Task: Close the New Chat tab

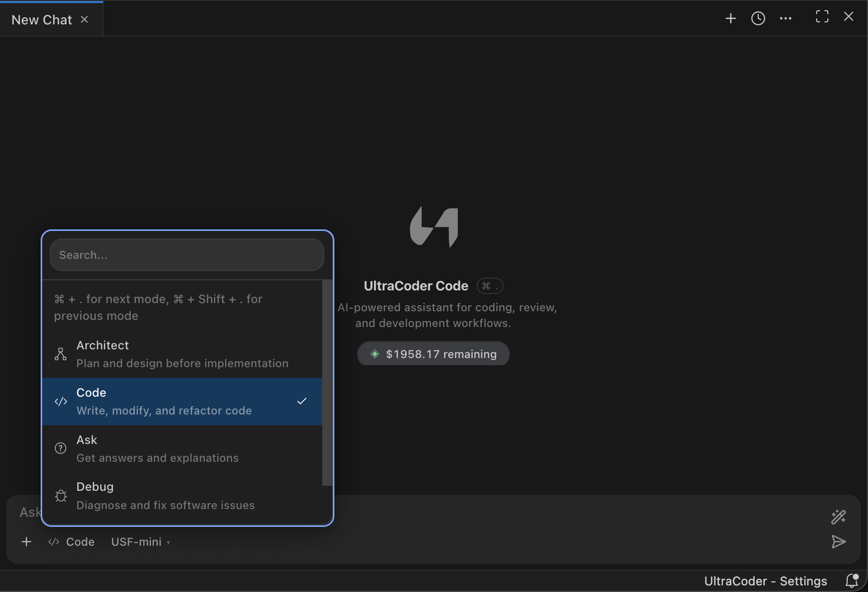Action: pos(84,19)
